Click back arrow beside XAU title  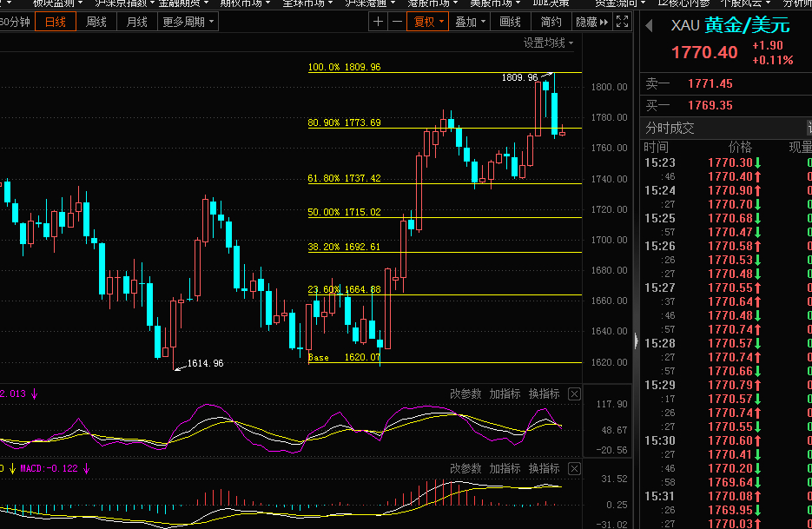pos(649,25)
